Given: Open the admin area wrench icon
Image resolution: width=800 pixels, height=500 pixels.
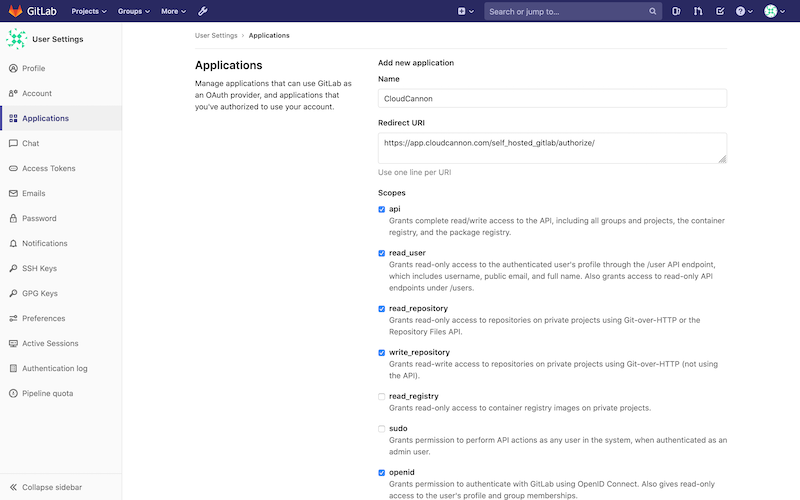Looking at the screenshot, I should tap(203, 11).
